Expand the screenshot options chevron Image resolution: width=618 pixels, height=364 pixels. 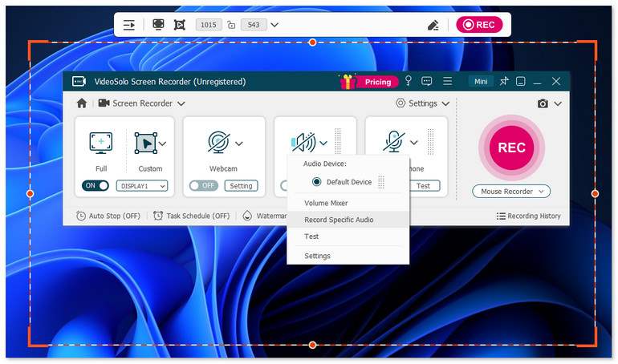558,104
